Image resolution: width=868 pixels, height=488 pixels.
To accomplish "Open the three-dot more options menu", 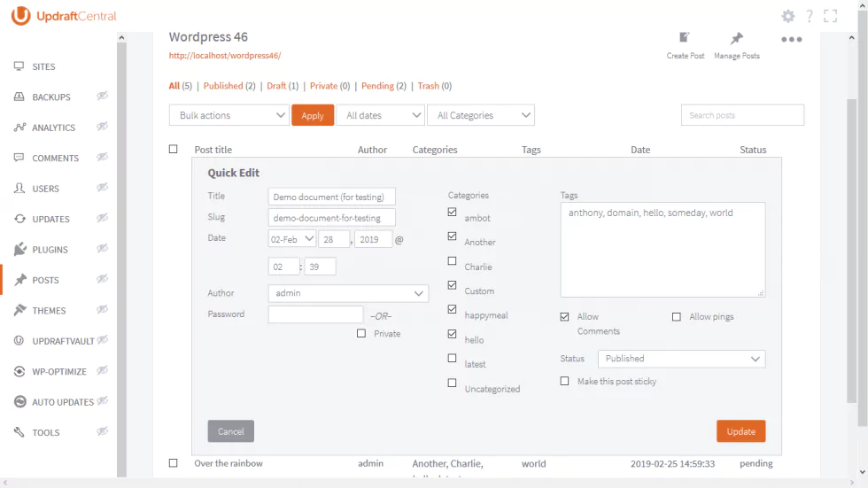I will [791, 40].
